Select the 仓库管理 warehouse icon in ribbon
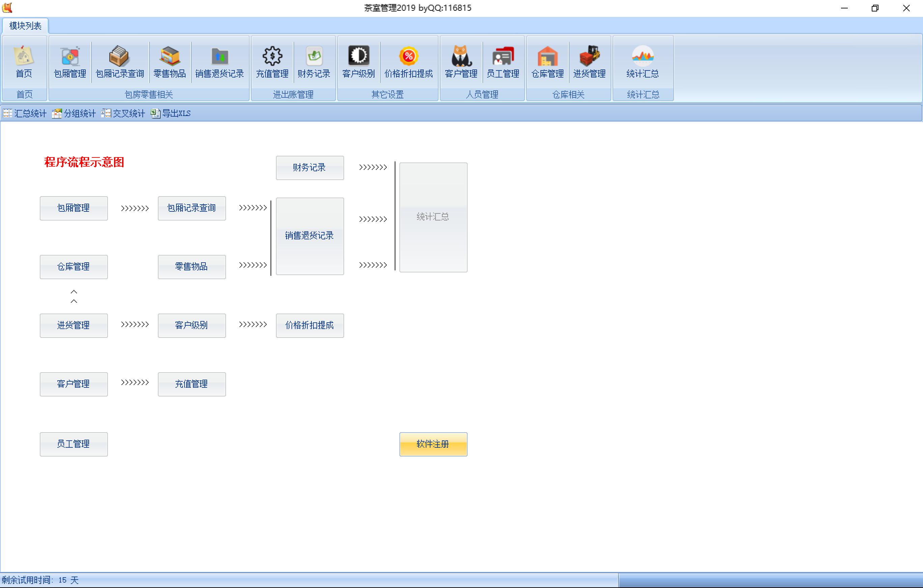 pos(548,62)
